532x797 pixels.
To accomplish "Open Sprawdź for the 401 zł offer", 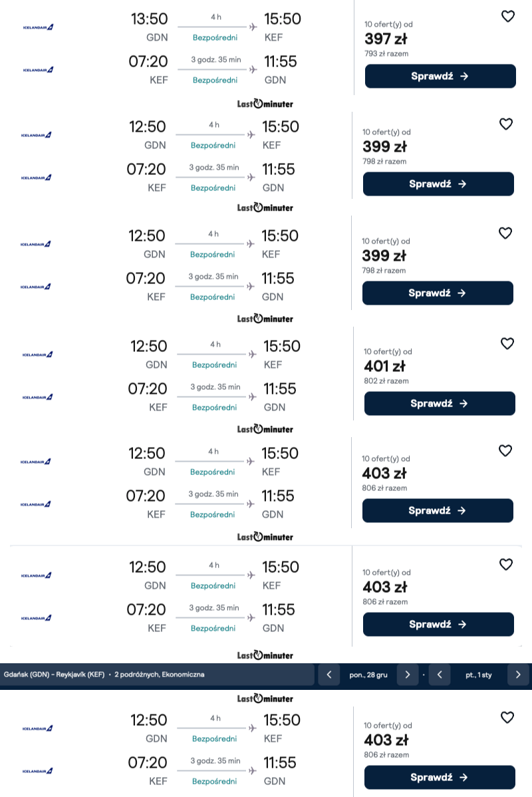I will pos(440,404).
